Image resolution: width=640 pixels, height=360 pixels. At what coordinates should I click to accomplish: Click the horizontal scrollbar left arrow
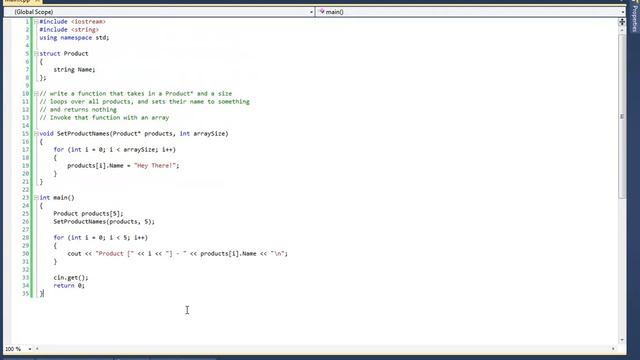[x=37, y=349]
